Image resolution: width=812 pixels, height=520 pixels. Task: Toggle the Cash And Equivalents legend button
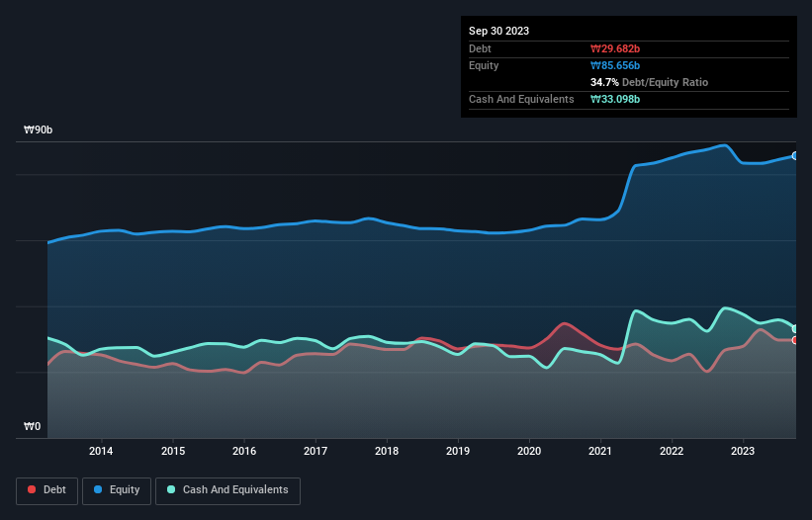pyautogui.click(x=227, y=490)
